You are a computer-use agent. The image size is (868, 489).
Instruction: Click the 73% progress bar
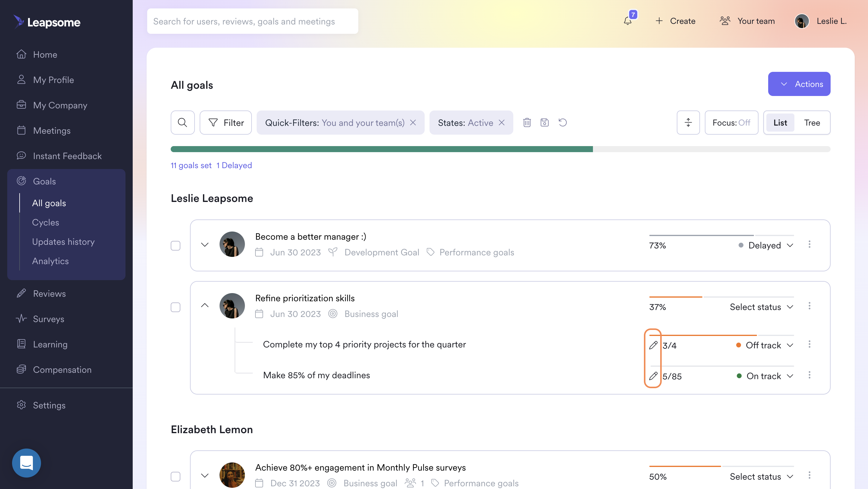tap(721, 235)
